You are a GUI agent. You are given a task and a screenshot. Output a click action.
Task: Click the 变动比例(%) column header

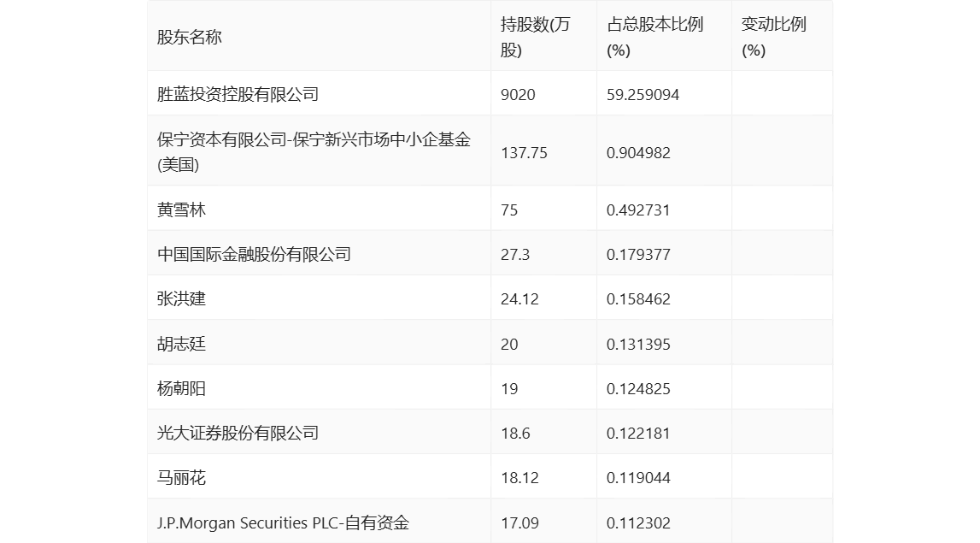click(x=773, y=38)
